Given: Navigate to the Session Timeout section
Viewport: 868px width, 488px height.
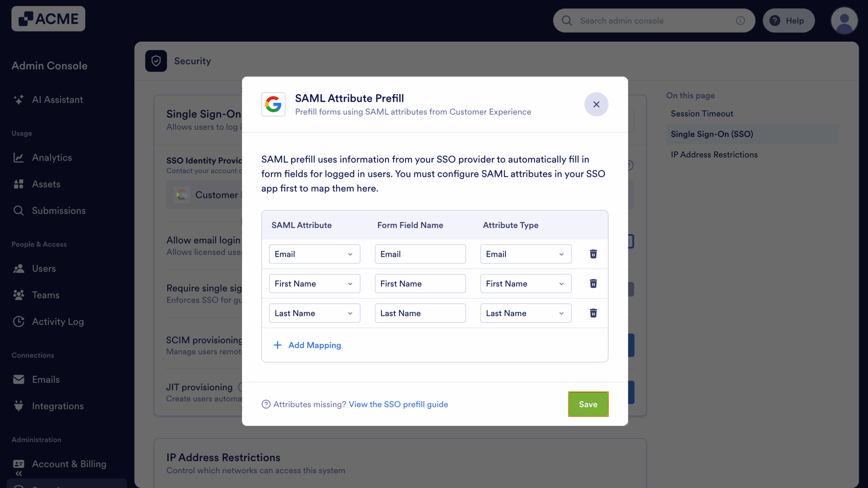Looking at the screenshot, I should (x=702, y=113).
